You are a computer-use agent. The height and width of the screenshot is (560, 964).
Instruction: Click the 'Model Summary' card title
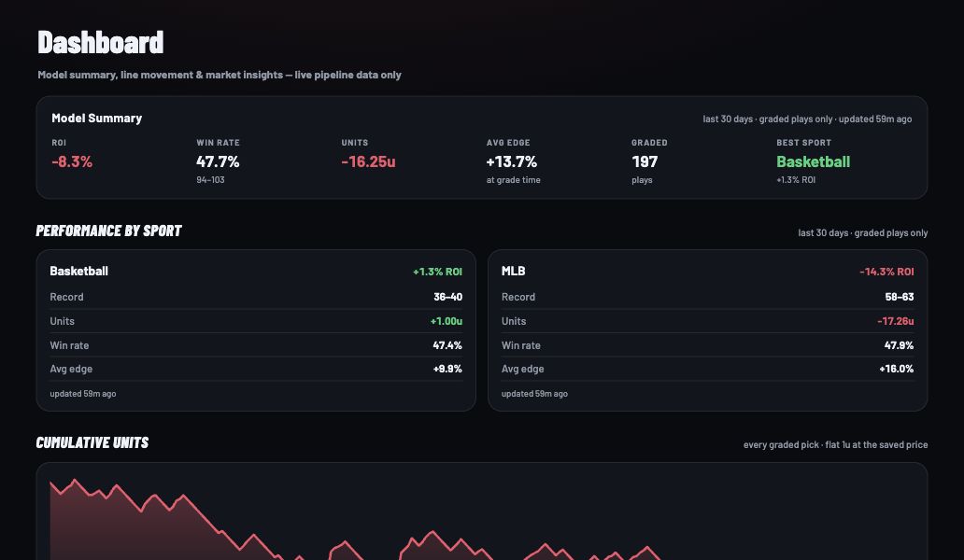pos(96,118)
